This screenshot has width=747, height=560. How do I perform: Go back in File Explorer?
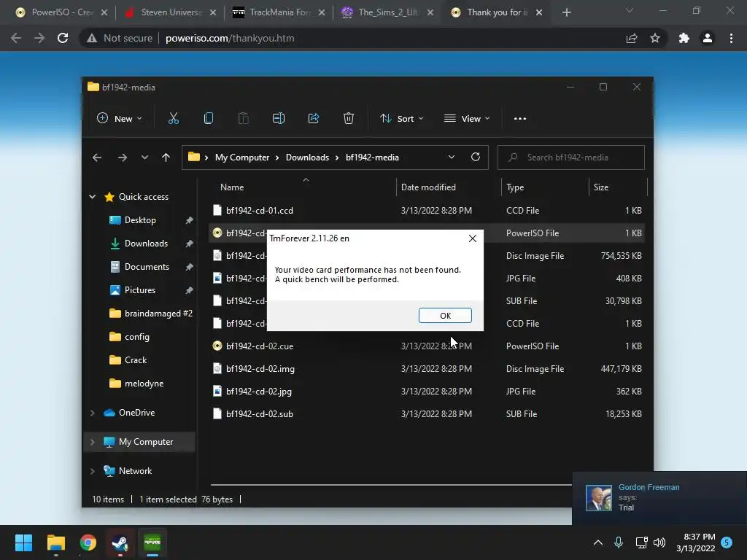click(97, 157)
